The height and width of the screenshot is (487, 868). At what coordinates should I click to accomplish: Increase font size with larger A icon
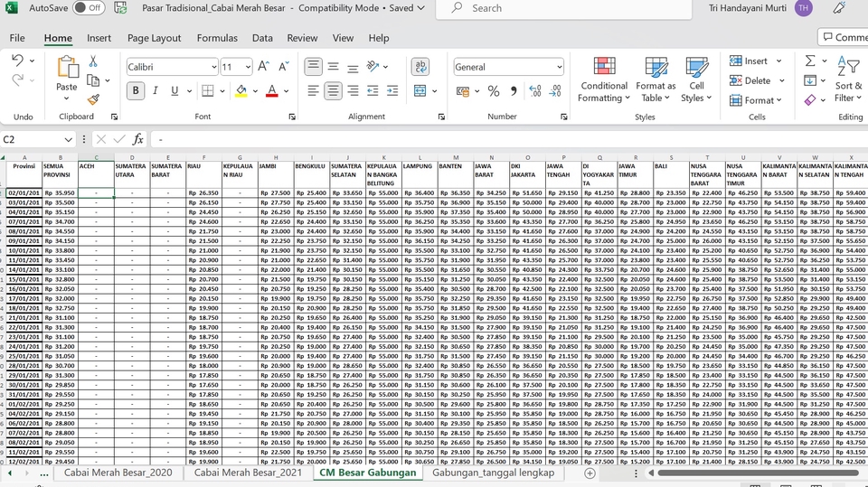263,67
